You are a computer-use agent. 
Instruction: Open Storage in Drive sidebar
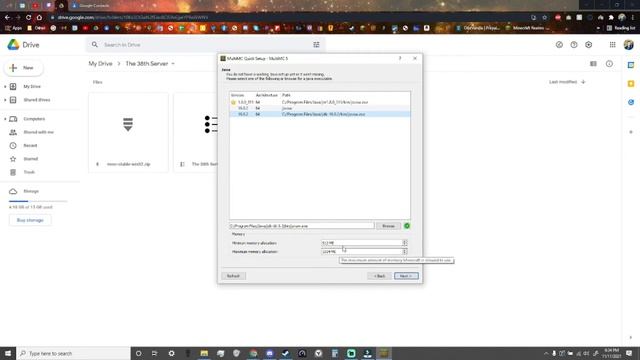pos(31,191)
